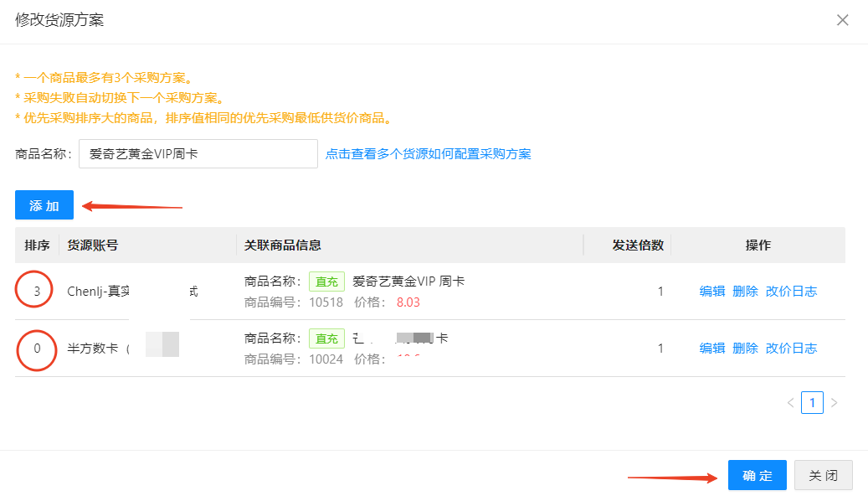
Task: Click the 排序 column header
Action: tap(37, 245)
